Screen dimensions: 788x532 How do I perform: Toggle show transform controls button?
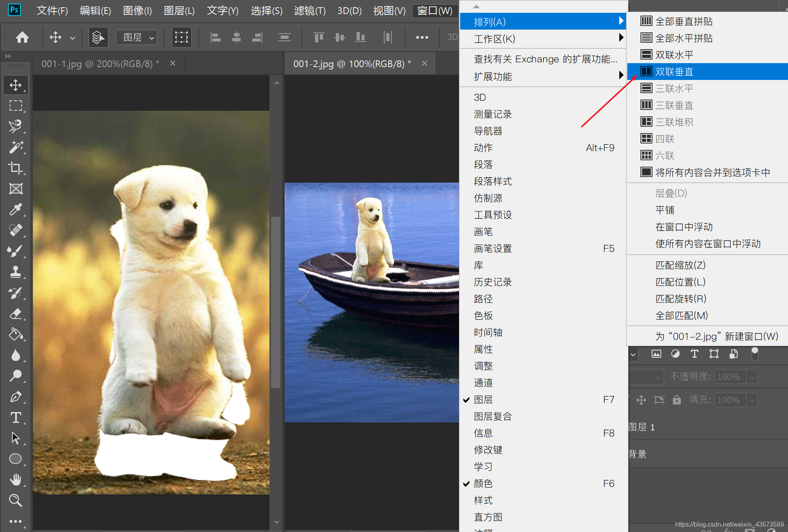181,38
